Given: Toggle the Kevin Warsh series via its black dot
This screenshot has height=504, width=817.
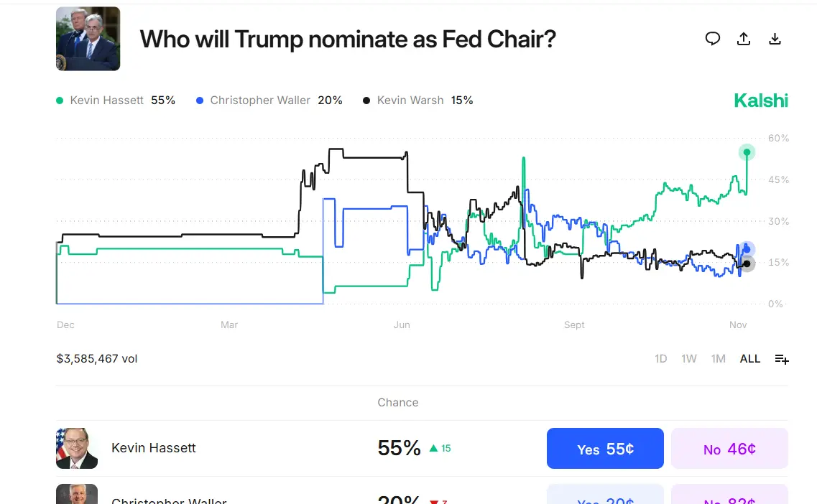Looking at the screenshot, I should (x=366, y=100).
